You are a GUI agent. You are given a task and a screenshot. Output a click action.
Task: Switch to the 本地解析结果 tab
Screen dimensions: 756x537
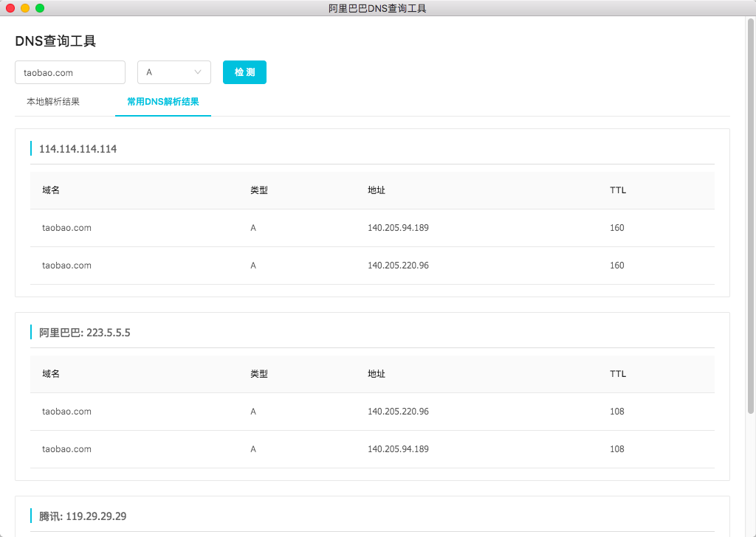(53, 102)
